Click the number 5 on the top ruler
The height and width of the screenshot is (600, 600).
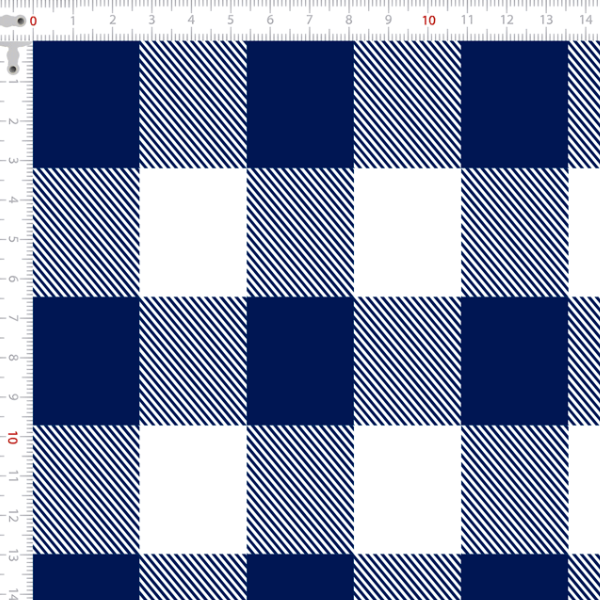(231, 20)
